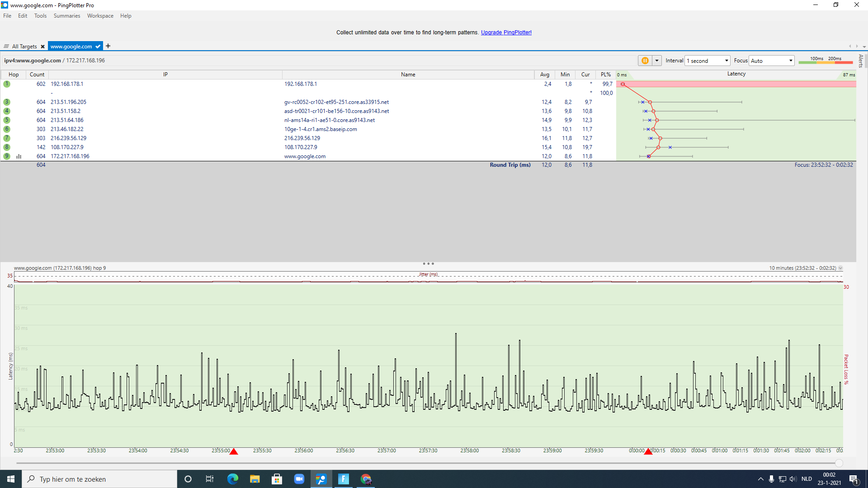The image size is (868, 488).
Task: Click the Microsoft Edge taskbar icon
Action: click(232, 479)
